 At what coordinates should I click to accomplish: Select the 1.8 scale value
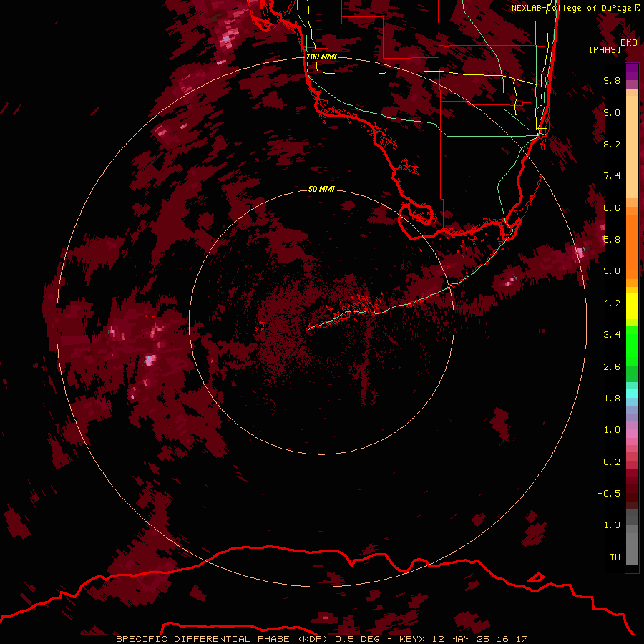[612, 399]
